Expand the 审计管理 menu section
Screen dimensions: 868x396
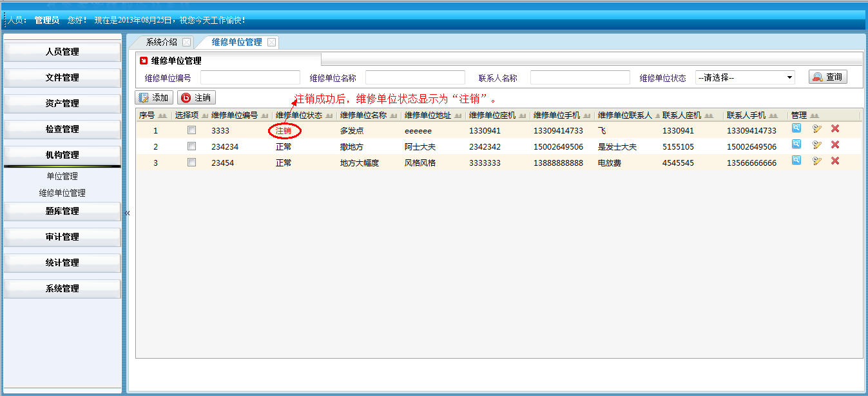pos(62,237)
